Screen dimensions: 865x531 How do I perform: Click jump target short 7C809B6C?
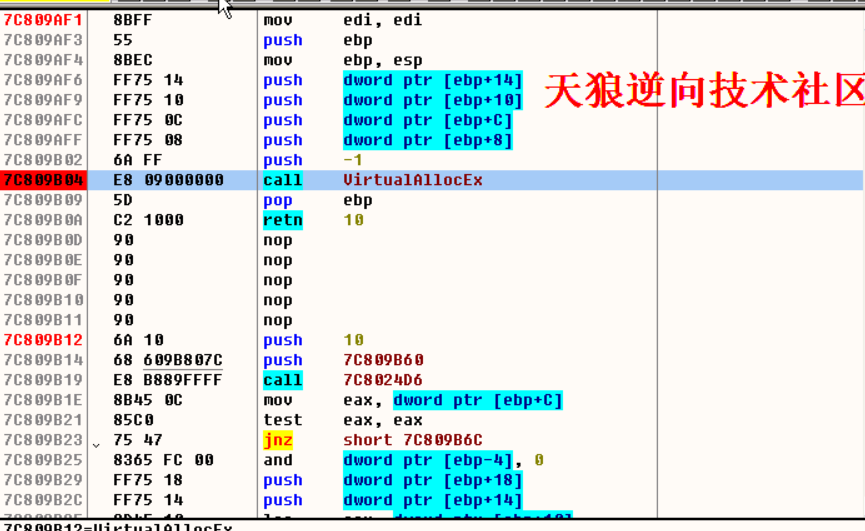(412, 440)
